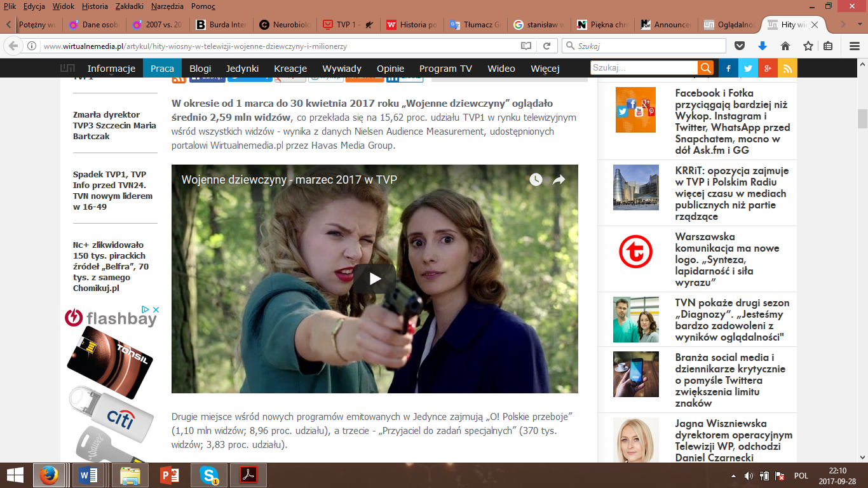Image resolution: width=868 pixels, height=488 pixels.
Task: Switch to the Neurobiolo tab
Action: tap(286, 25)
